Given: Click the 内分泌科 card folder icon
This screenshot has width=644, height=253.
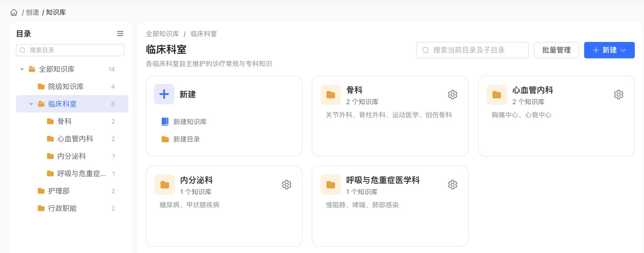Looking at the screenshot, I should pyautogui.click(x=165, y=185).
